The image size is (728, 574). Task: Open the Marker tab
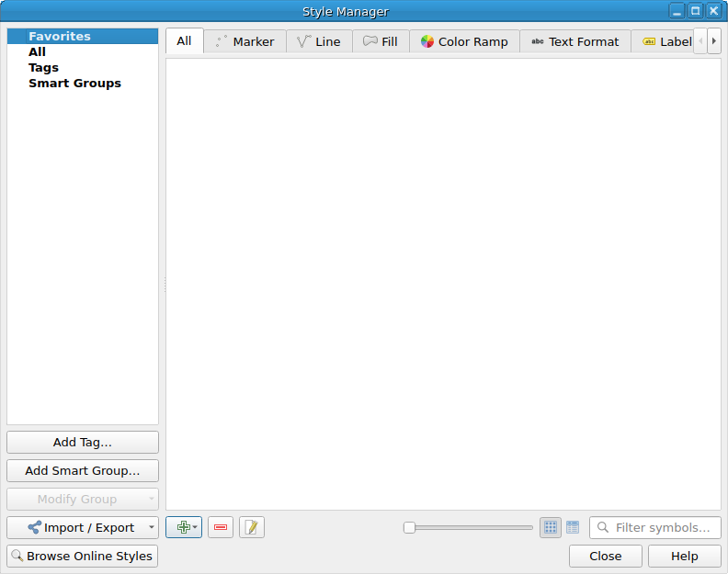(245, 41)
